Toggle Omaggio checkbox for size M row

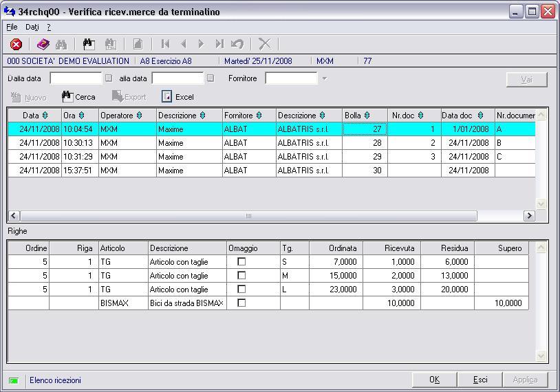click(241, 276)
